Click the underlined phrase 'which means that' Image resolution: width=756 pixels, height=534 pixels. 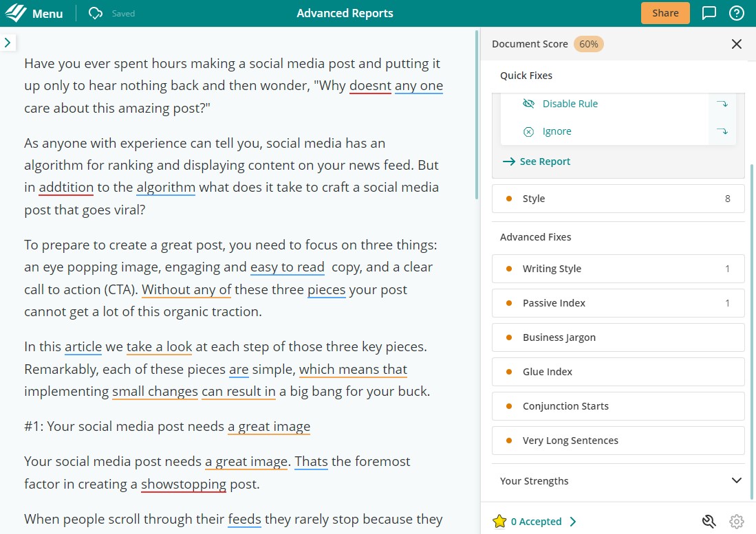[353, 369]
